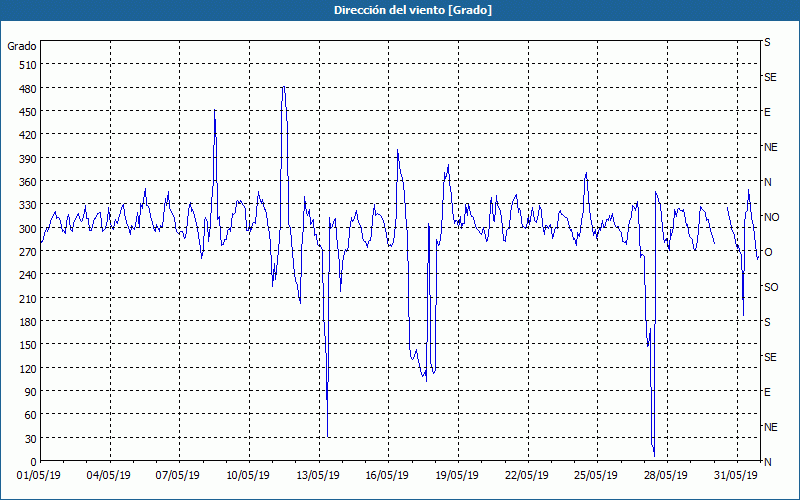This screenshot has width=800, height=500.
Task: Select the right-axis 'NE' label level with 390
Action: (x=770, y=147)
